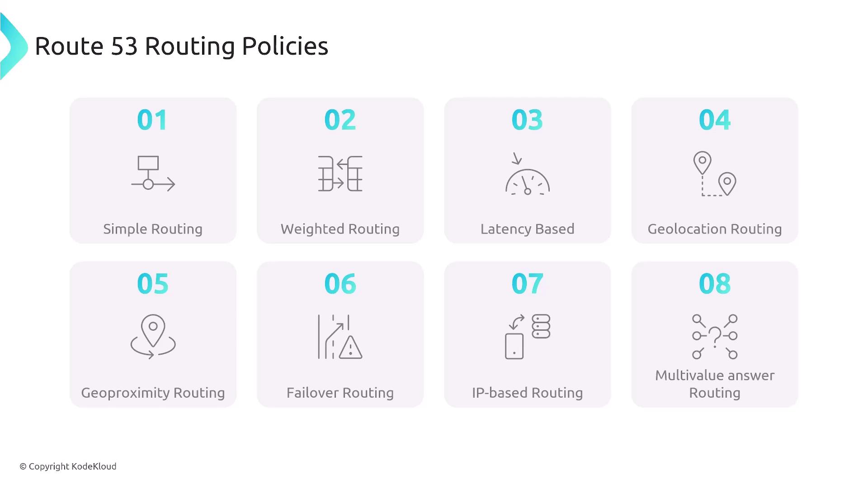Click the Geolocation Routing map pins icon

pyautogui.click(x=714, y=174)
